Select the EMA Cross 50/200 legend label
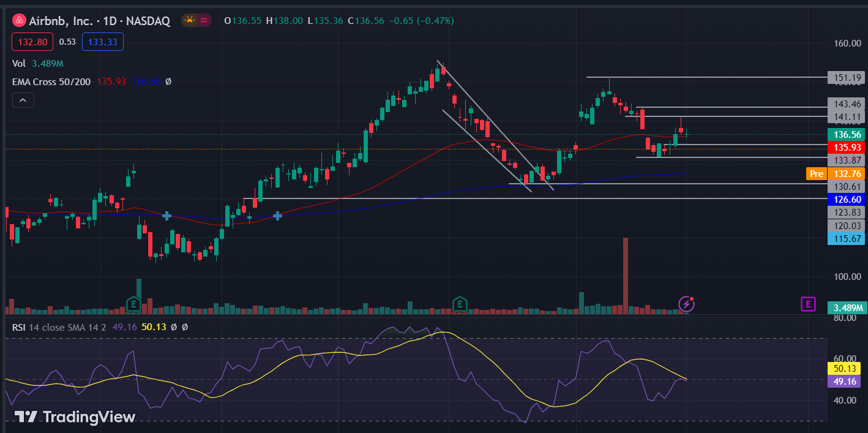 tap(52, 81)
